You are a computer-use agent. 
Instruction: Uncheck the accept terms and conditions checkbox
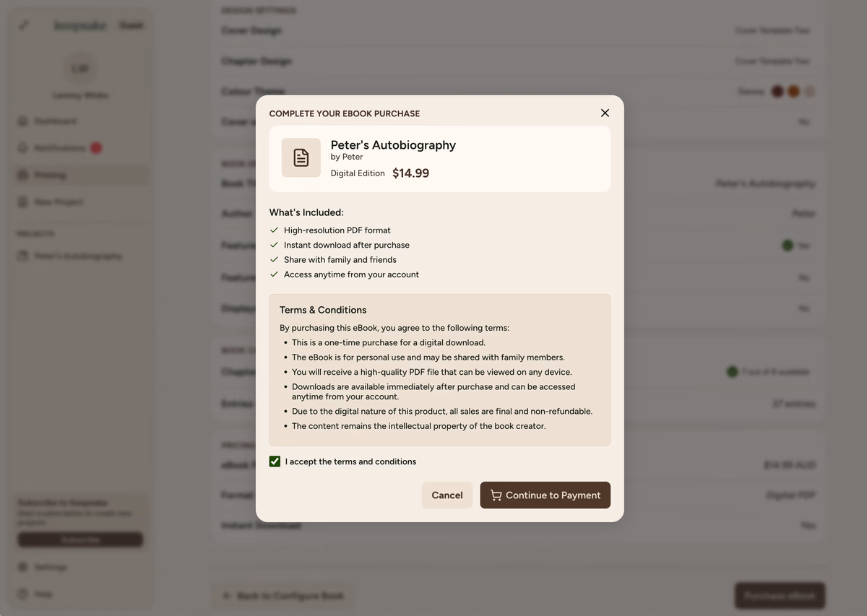[x=275, y=461]
